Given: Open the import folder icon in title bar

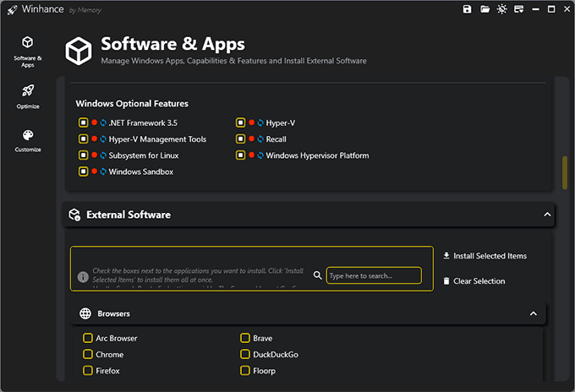Looking at the screenshot, I should pyautogui.click(x=485, y=9).
